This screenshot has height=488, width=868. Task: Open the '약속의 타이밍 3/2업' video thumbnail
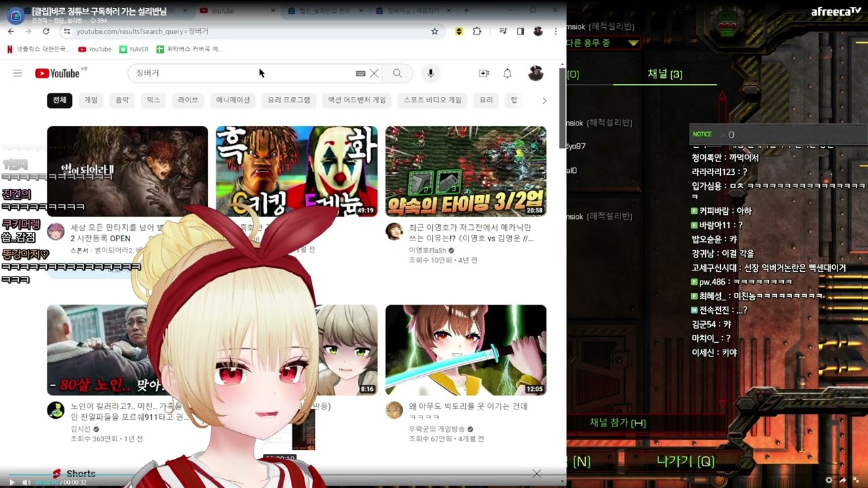click(466, 171)
